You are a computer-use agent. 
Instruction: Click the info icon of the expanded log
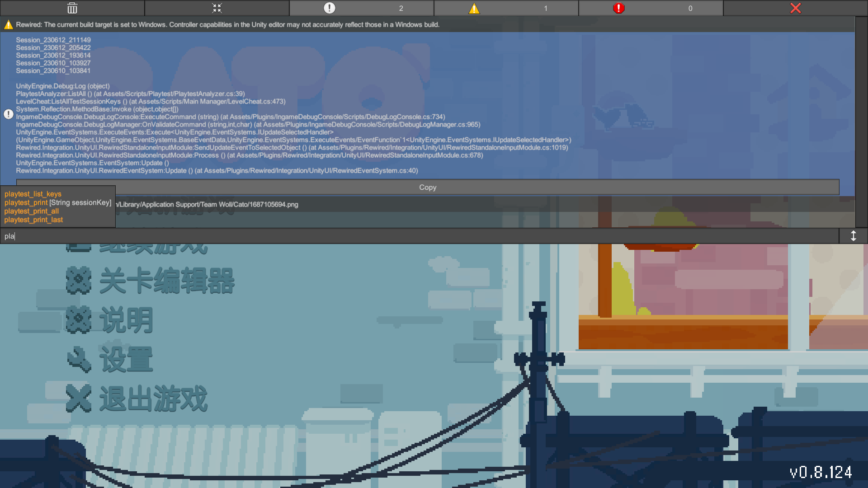[x=8, y=114]
